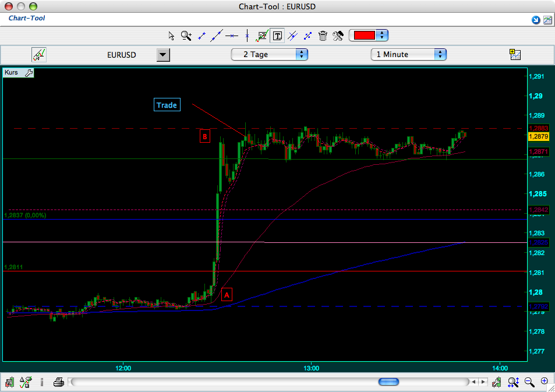Viewport: 555px width, 392px height.
Task: Select the Trade text annotation
Action: point(167,105)
